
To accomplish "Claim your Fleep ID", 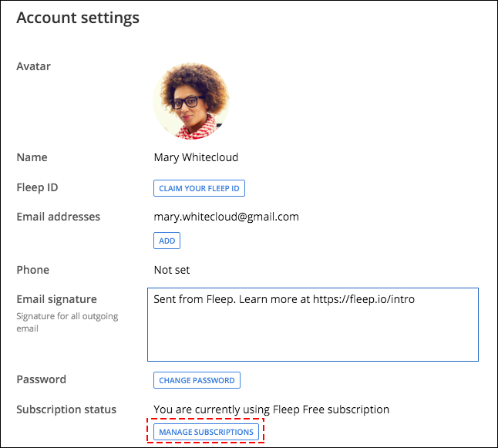I will pos(199,188).
